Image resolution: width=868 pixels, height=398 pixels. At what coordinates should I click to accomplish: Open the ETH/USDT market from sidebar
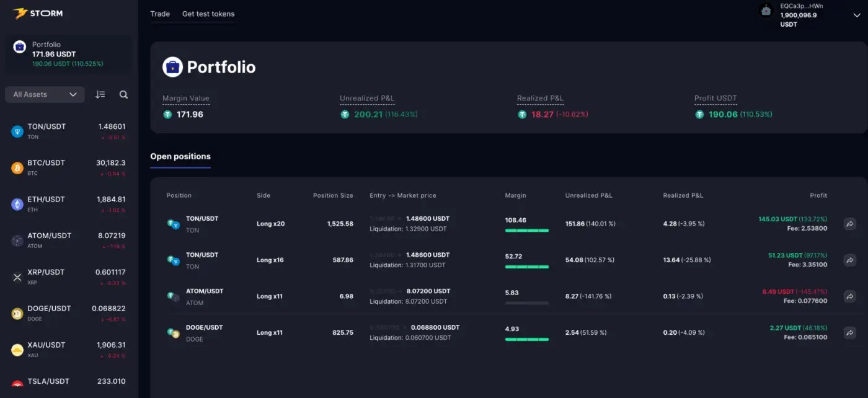(68, 204)
